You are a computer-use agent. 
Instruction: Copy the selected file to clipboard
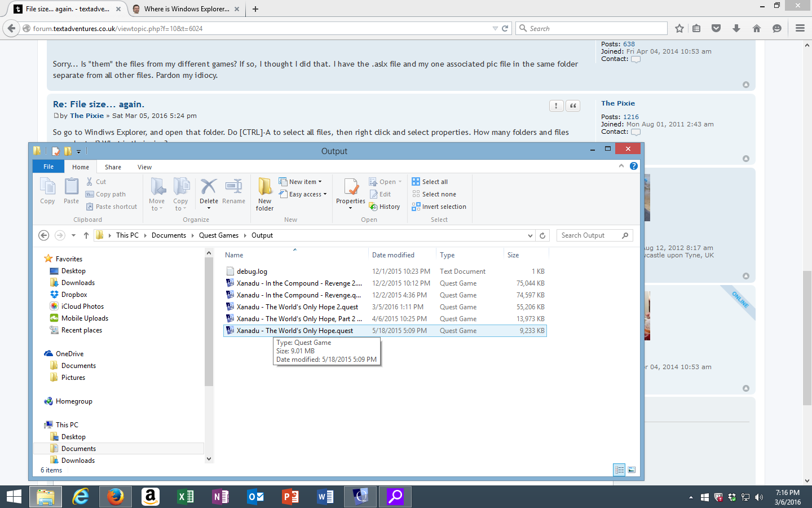47,192
